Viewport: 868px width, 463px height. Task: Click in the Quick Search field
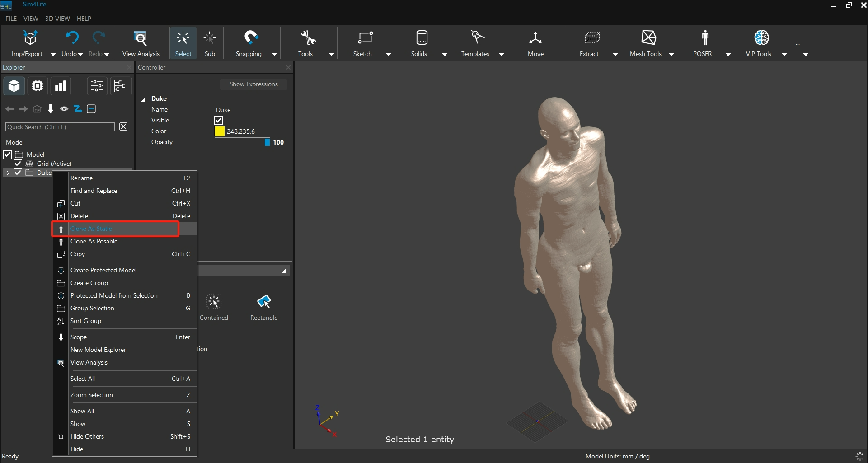(60, 127)
